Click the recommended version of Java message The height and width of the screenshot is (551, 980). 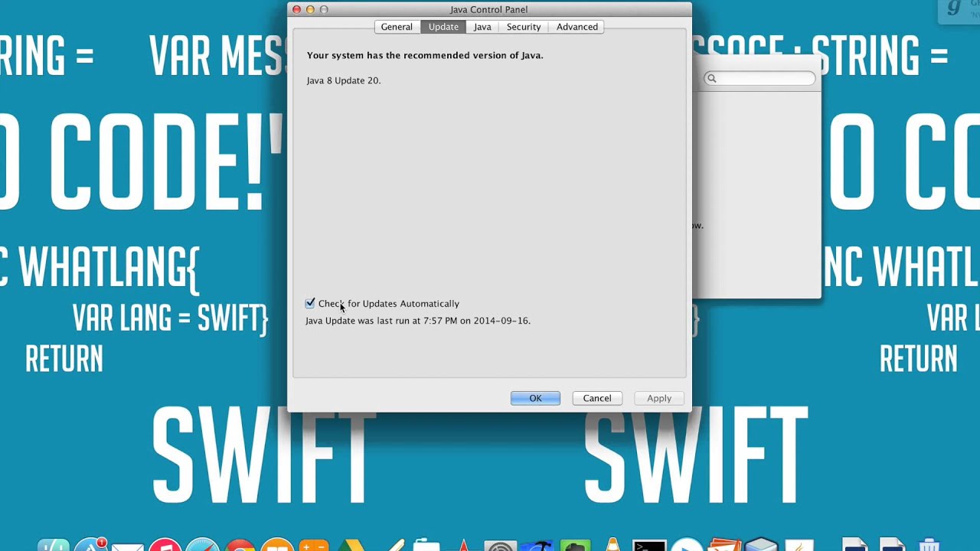[425, 55]
